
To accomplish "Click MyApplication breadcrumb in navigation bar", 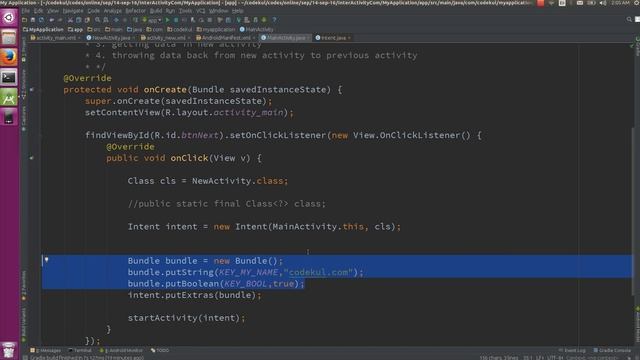I will tap(43, 29).
